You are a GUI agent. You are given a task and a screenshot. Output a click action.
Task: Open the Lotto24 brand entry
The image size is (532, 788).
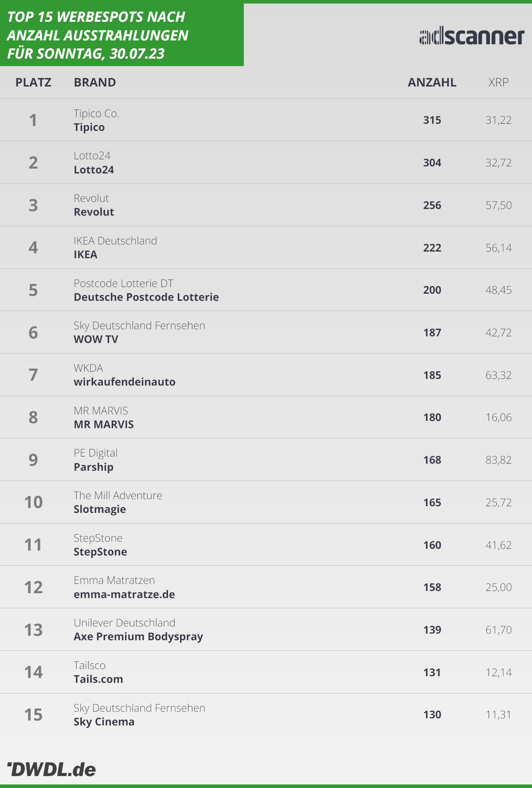94,170
